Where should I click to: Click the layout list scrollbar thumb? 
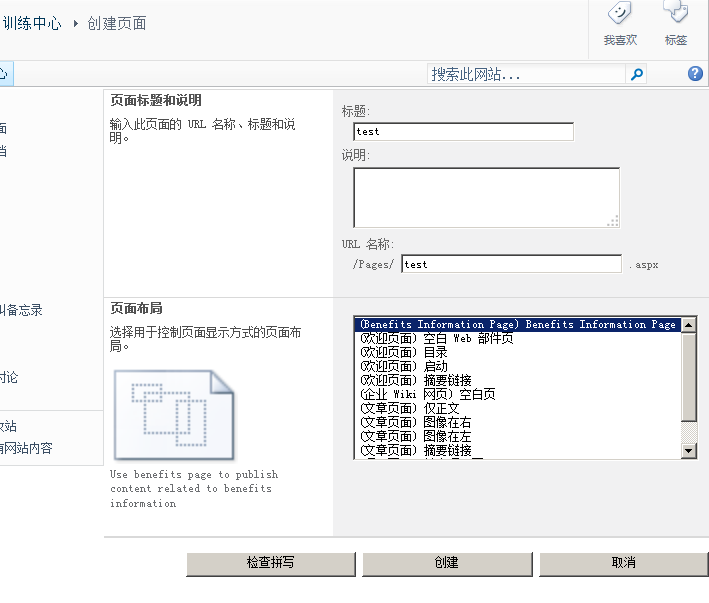(x=688, y=377)
